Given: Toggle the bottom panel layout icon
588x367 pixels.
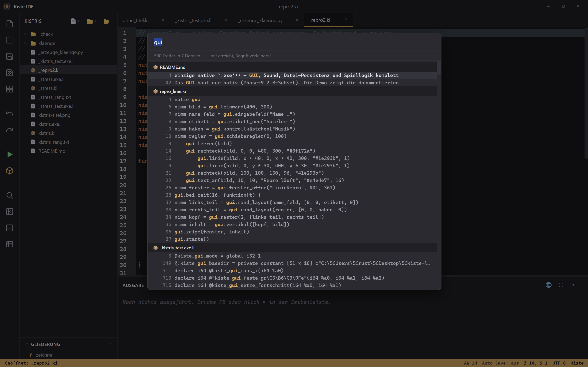Looking at the screenshot, I should click(9, 228).
